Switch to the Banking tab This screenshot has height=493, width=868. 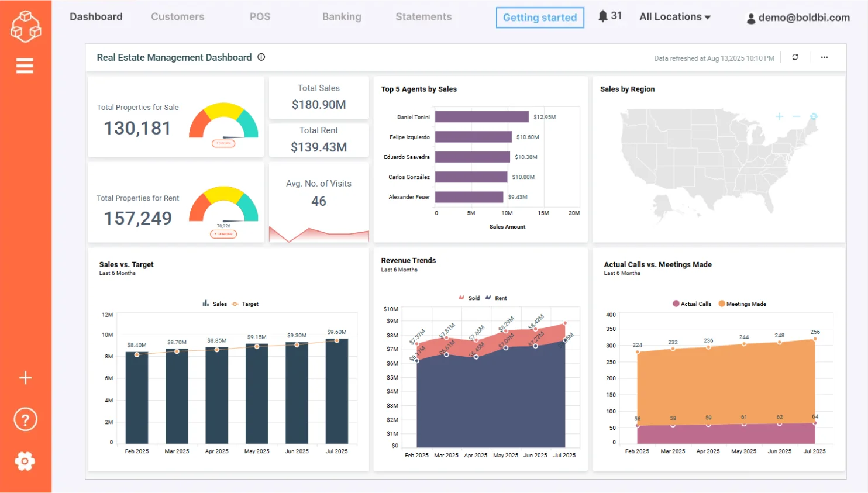click(x=342, y=17)
